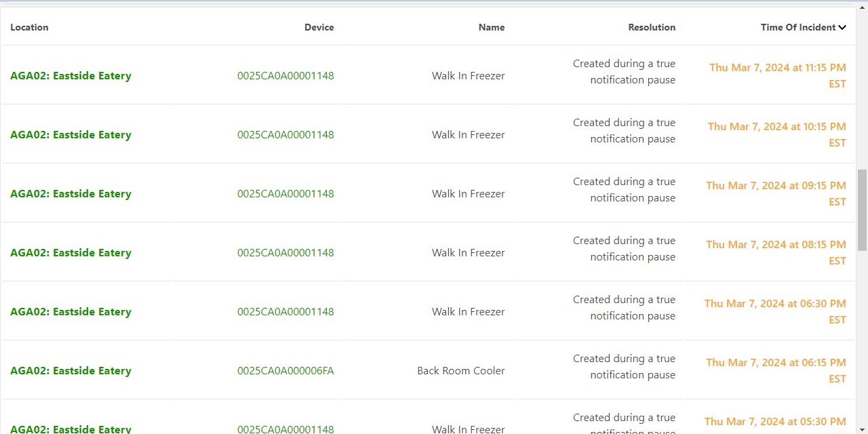
Task: Click the Walk In Freezer row for 08:15 PM
Action: coord(468,252)
